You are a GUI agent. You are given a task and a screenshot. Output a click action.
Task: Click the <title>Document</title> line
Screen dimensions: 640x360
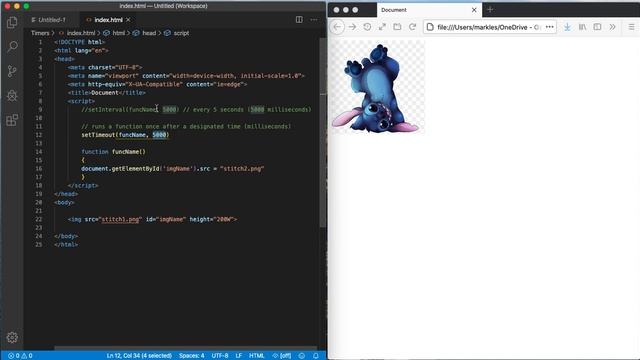(x=107, y=93)
